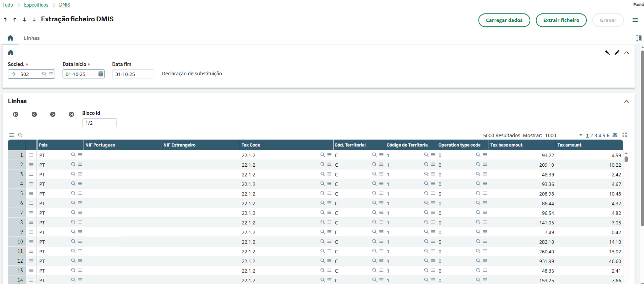Switch to the Linhas tab
Screen dimensions: 644x284
click(32, 38)
